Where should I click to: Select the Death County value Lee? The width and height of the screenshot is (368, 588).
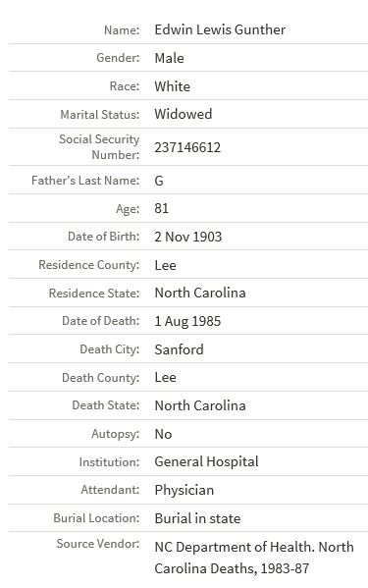click(165, 377)
